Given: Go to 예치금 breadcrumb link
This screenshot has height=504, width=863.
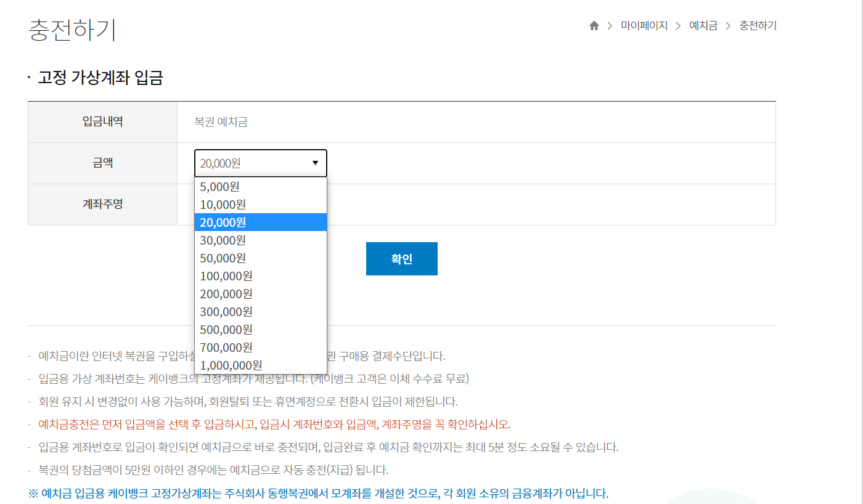Looking at the screenshot, I should pos(703,26).
